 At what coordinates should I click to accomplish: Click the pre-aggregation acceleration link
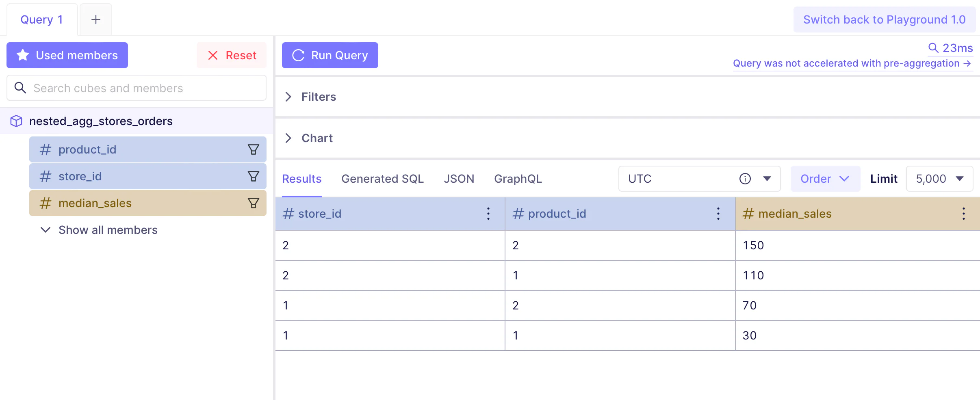tap(852, 63)
